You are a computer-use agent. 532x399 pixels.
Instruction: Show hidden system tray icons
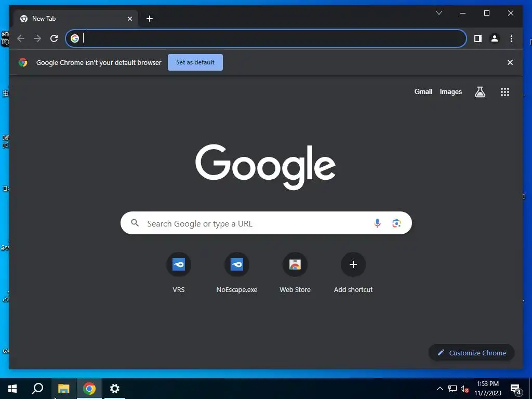[x=440, y=389]
